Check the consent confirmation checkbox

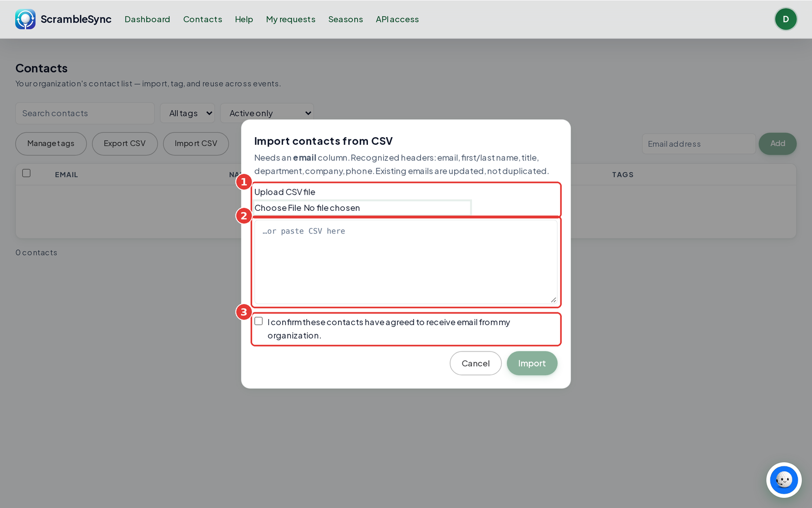[x=259, y=321]
